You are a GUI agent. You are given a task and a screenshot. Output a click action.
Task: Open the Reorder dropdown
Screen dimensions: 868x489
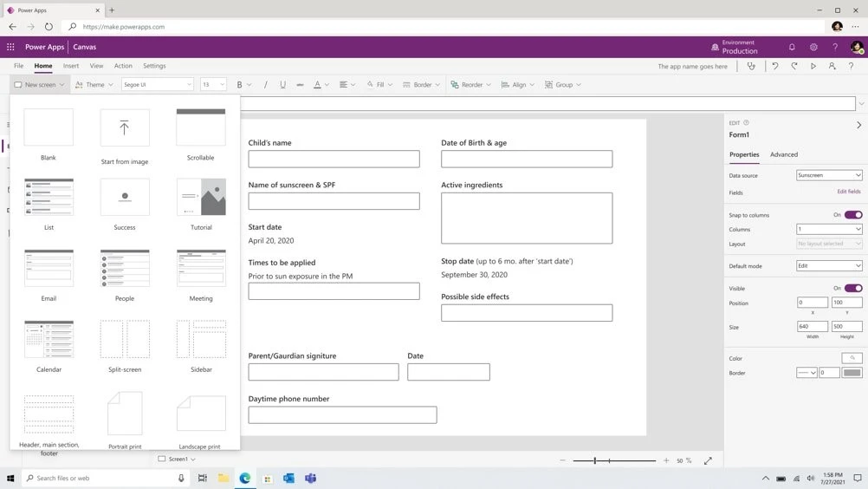pyautogui.click(x=470, y=85)
